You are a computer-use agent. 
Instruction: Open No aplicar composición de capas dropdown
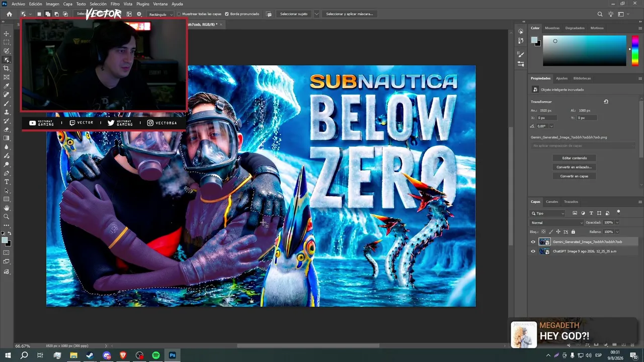click(x=584, y=146)
